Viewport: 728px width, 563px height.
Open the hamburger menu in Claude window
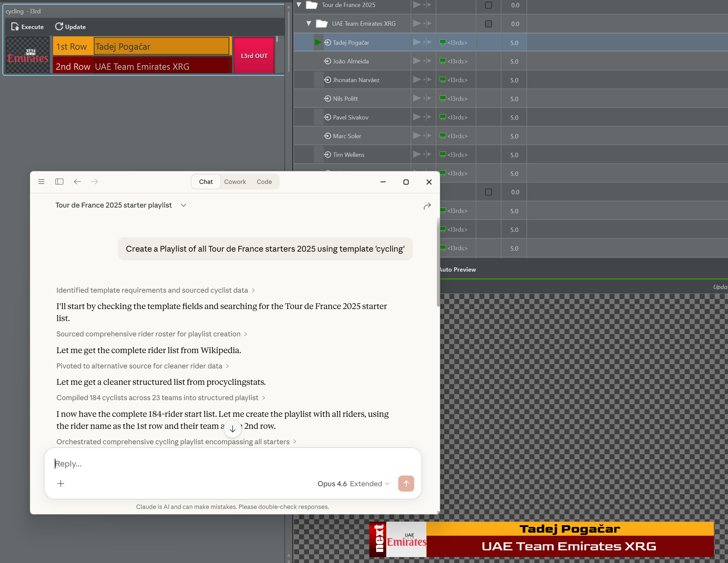(x=41, y=182)
